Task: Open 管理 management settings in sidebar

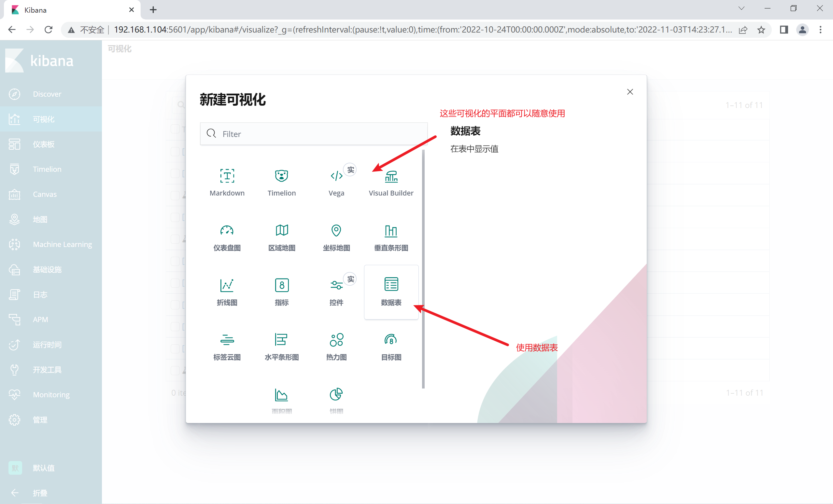Action: [x=51, y=420]
